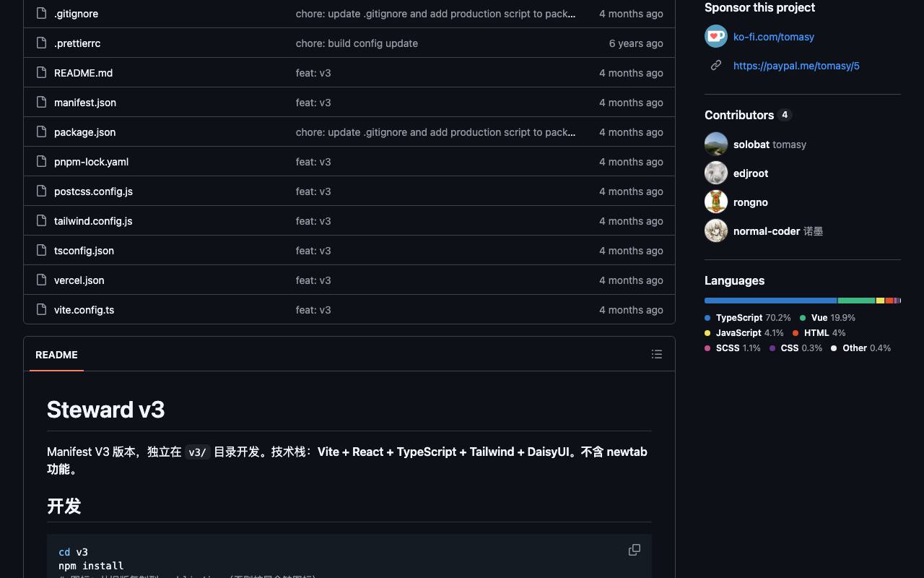924x578 pixels.
Task: Click the blue TypeScript segment of language bar
Action: click(x=770, y=301)
